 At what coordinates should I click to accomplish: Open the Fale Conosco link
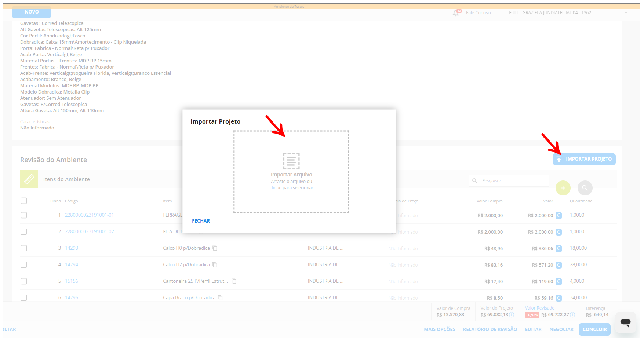point(479,13)
